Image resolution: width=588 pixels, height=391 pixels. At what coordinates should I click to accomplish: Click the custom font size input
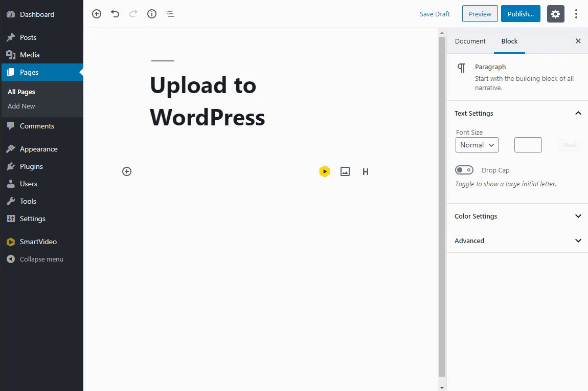point(528,145)
